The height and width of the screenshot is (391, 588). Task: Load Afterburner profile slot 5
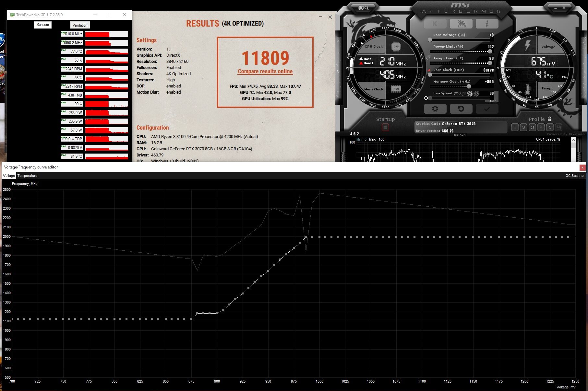pos(550,127)
